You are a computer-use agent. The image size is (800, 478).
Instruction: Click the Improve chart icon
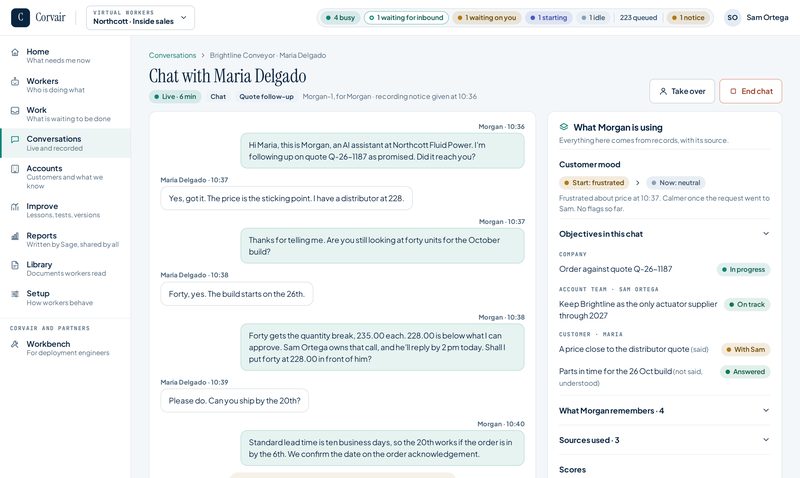point(15,207)
